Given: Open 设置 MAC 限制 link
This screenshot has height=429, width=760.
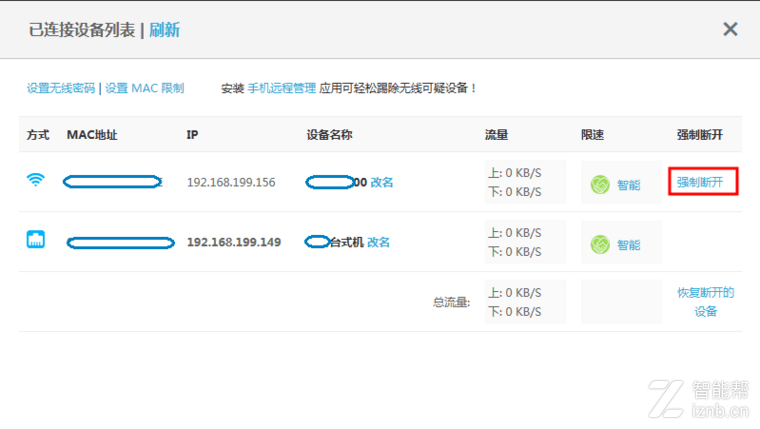Looking at the screenshot, I should 144,88.
